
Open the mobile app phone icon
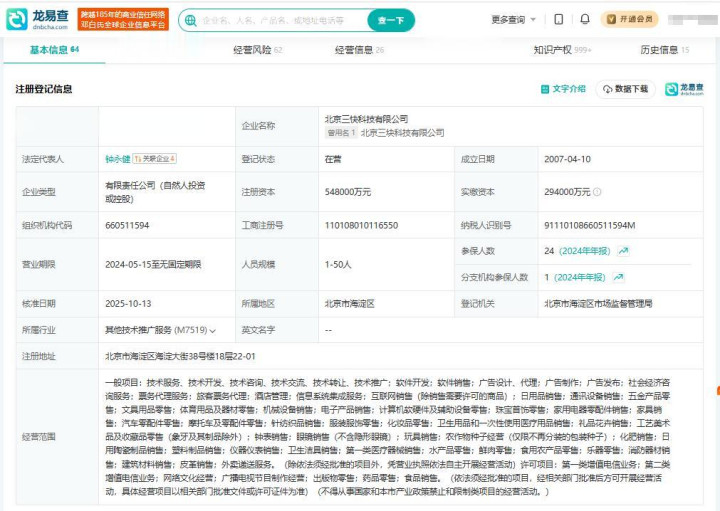pyautogui.click(x=559, y=19)
